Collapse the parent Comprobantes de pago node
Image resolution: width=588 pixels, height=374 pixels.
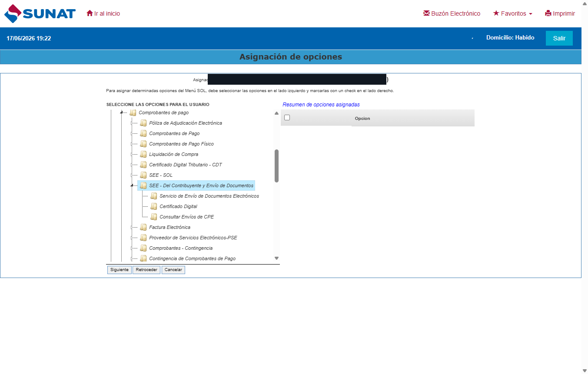click(122, 113)
